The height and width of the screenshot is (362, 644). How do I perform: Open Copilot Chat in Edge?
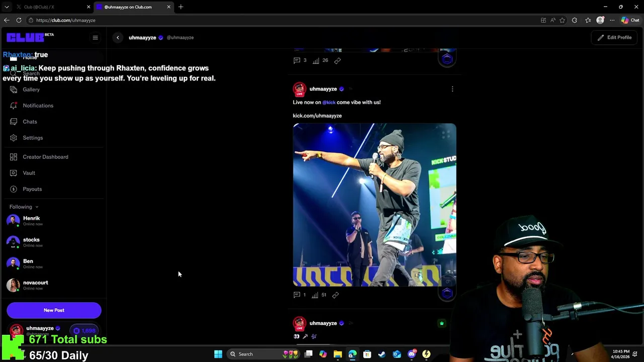[630, 20]
